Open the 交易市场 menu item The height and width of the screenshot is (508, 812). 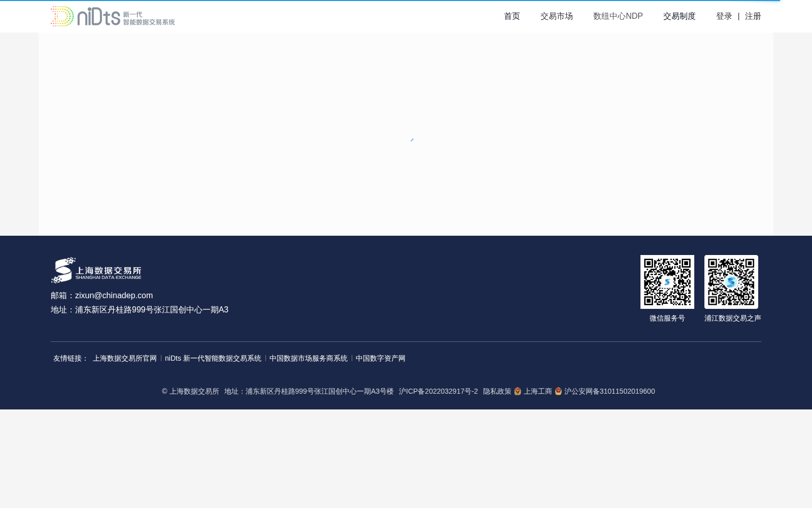pos(556,16)
